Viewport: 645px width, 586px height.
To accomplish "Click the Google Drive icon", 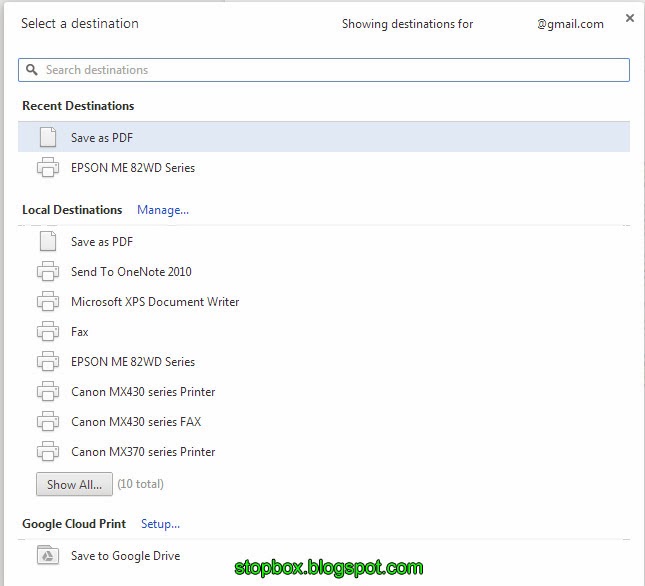I will coord(48,555).
